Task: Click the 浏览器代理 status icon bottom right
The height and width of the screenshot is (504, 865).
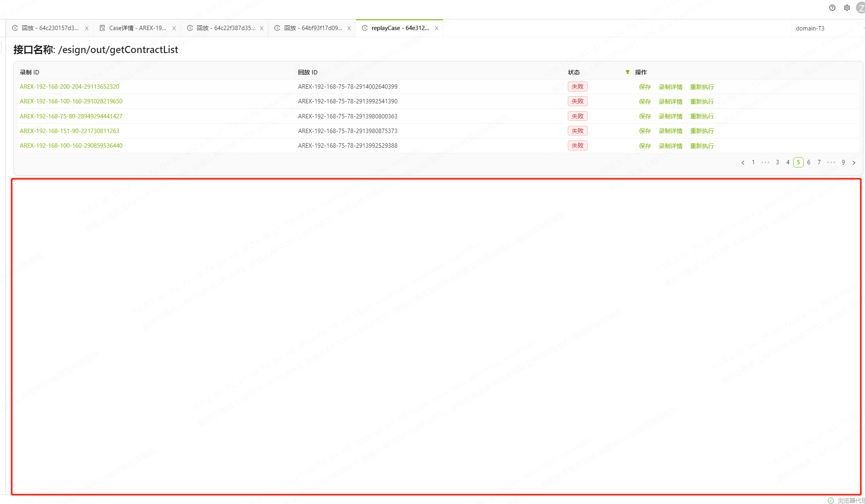Action: [x=831, y=500]
